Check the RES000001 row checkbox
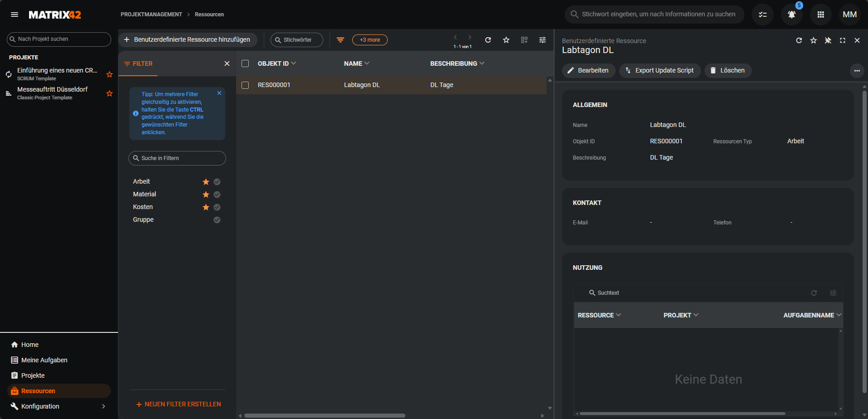 245,85
